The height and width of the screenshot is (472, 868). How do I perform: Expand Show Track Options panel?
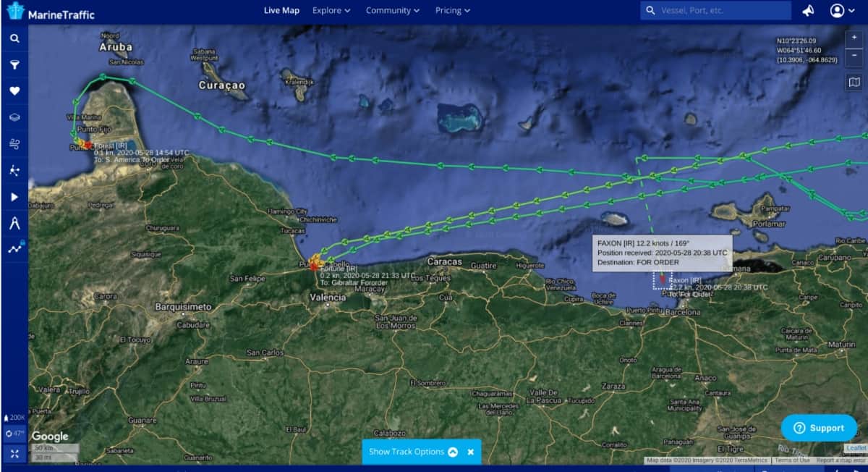click(413, 452)
